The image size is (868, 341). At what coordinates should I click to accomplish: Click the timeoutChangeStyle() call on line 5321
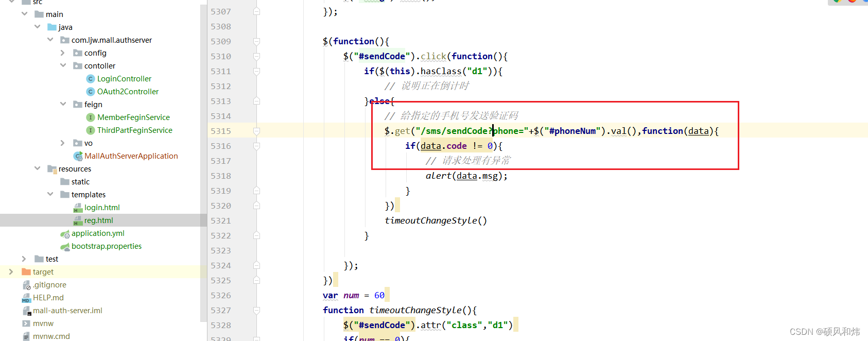[436, 220]
